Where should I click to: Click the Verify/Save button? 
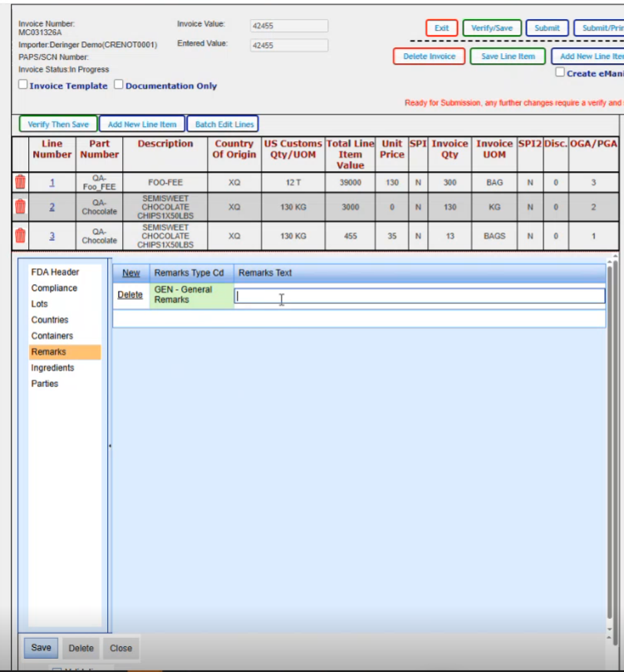(492, 28)
